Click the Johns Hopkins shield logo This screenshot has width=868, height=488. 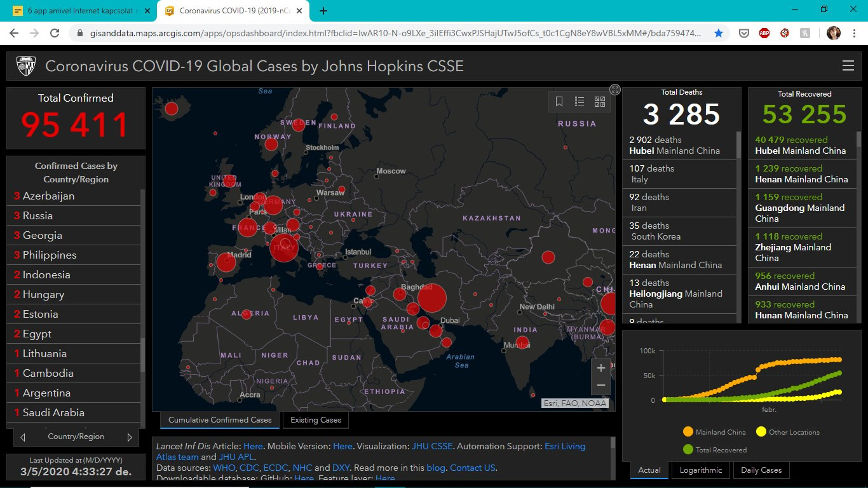(26, 65)
